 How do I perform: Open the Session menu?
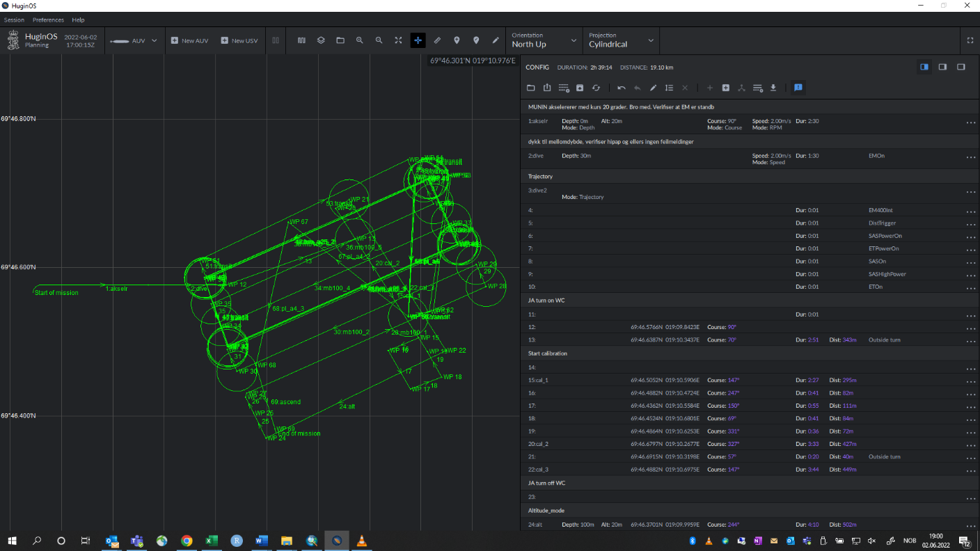14,19
